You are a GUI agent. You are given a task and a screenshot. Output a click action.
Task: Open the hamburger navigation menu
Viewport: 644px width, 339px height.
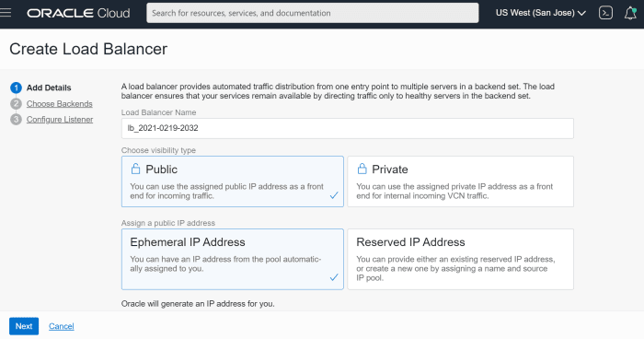6,13
